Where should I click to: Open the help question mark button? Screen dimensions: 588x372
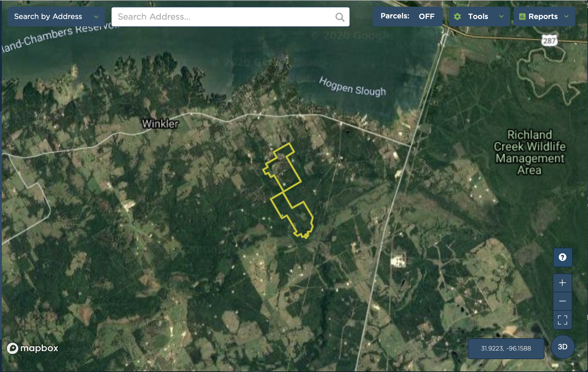(x=562, y=257)
